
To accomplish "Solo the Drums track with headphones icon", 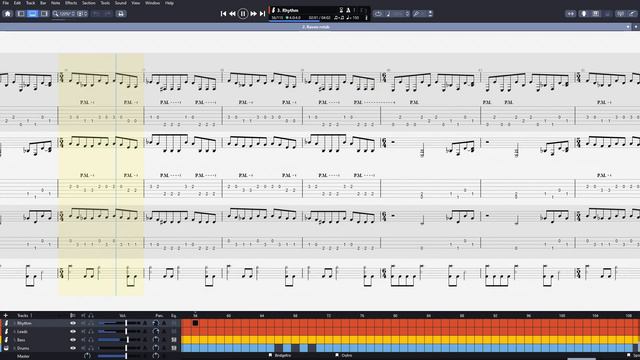I will point(91,348).
